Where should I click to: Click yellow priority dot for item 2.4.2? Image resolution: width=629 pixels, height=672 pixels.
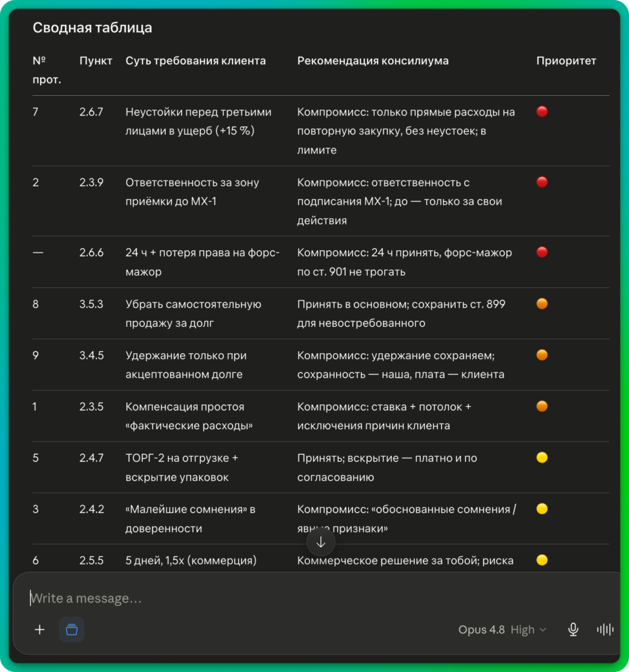click(542, 509)
